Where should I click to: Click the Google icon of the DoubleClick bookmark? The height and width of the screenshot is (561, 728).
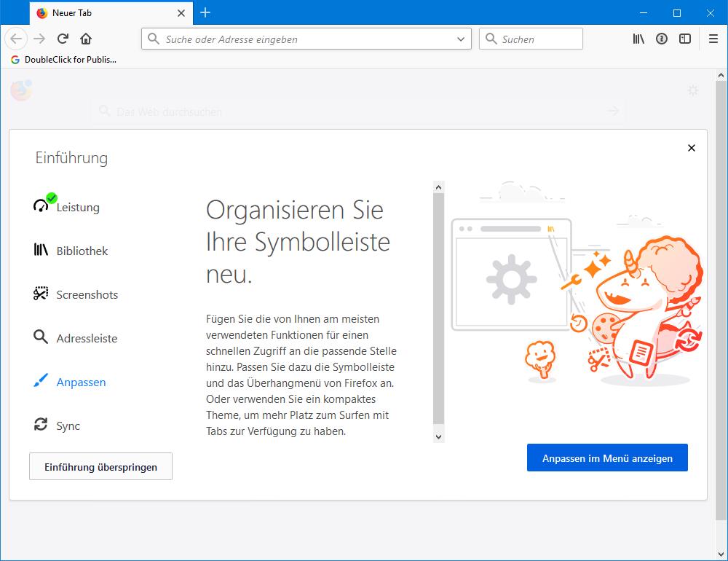(x=15, y=60)
